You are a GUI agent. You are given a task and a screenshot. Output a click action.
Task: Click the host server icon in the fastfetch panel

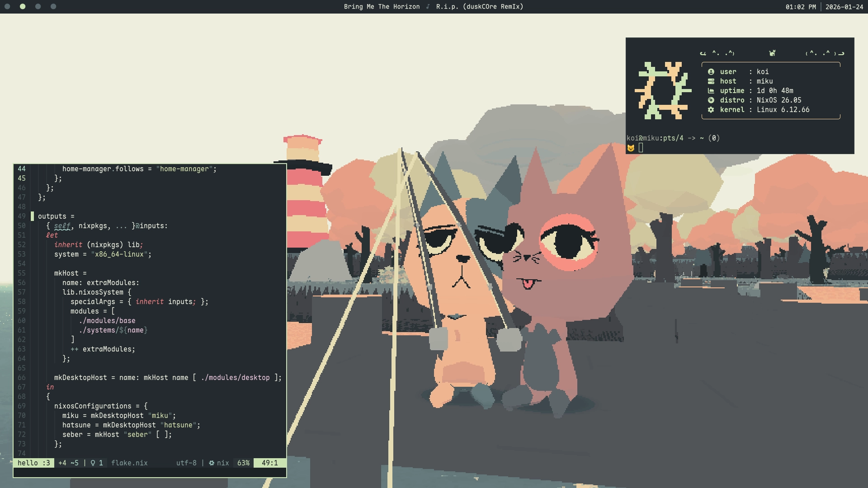coord(710,81)
